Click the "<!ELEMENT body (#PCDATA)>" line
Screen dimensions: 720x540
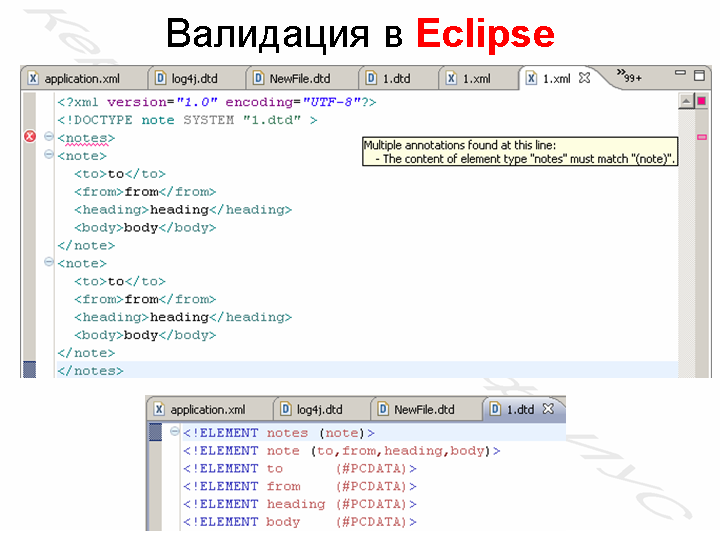click(300, 522)
